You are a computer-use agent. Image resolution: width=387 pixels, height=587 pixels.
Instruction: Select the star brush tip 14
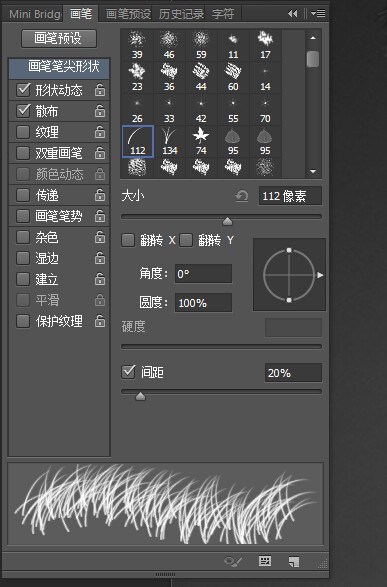pos(265,77)
